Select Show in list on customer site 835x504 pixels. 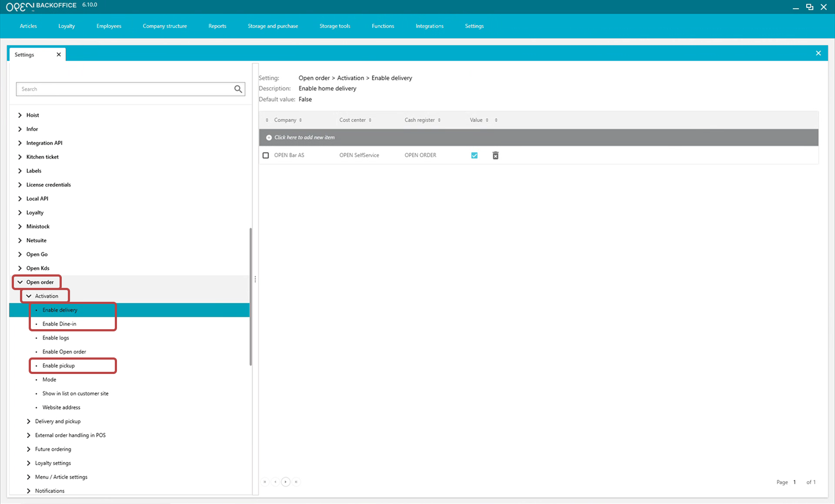point(75,394)
